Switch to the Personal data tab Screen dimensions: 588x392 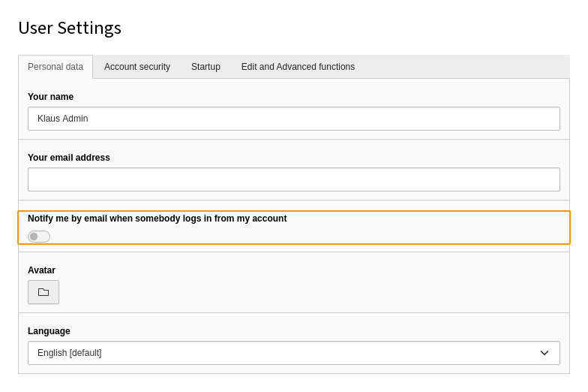click(x=55, y=67)
